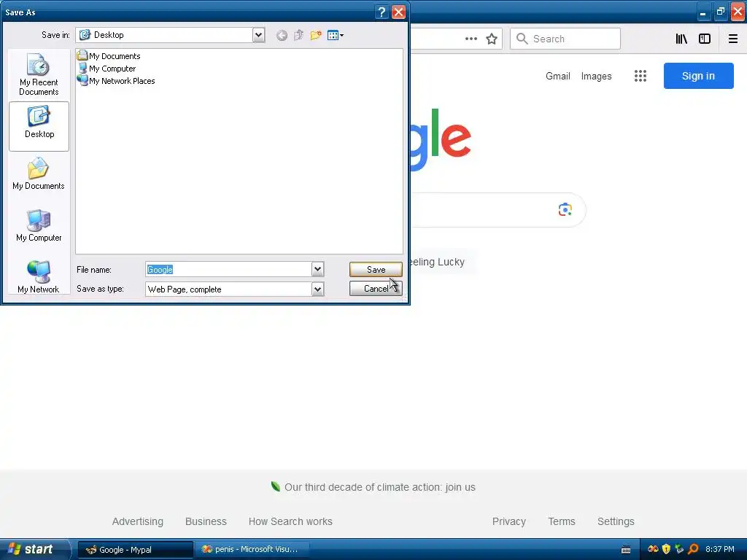Screen dimensions: 747x560
Task: Go back to last folder visited
Action: point(282,35)
